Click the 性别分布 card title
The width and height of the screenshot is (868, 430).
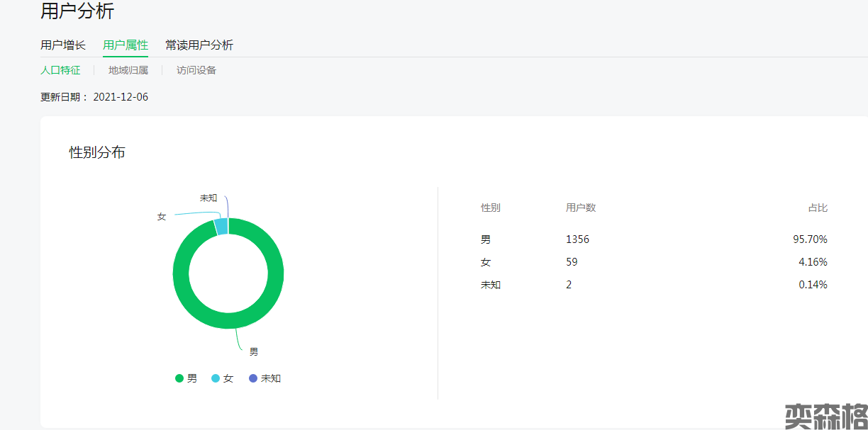tap(97, 152)
